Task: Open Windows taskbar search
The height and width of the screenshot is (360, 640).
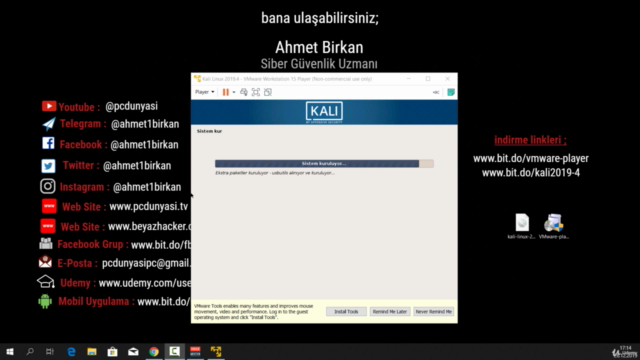Action: point(30,351)
